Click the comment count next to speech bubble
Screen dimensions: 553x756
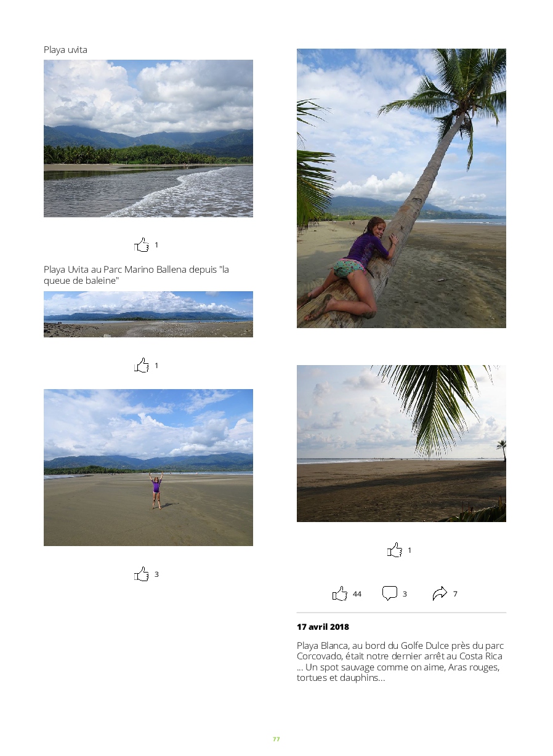coord(405,594)
